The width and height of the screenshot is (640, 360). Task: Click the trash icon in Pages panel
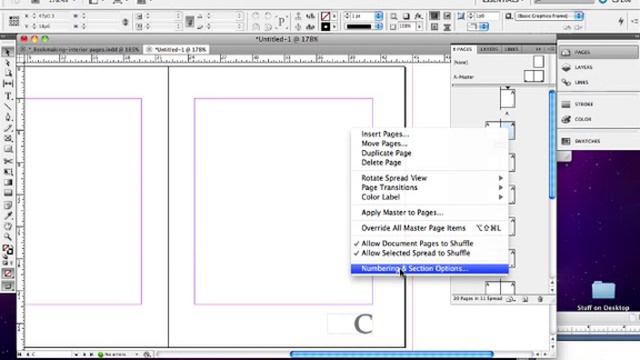tap(540, 299)
